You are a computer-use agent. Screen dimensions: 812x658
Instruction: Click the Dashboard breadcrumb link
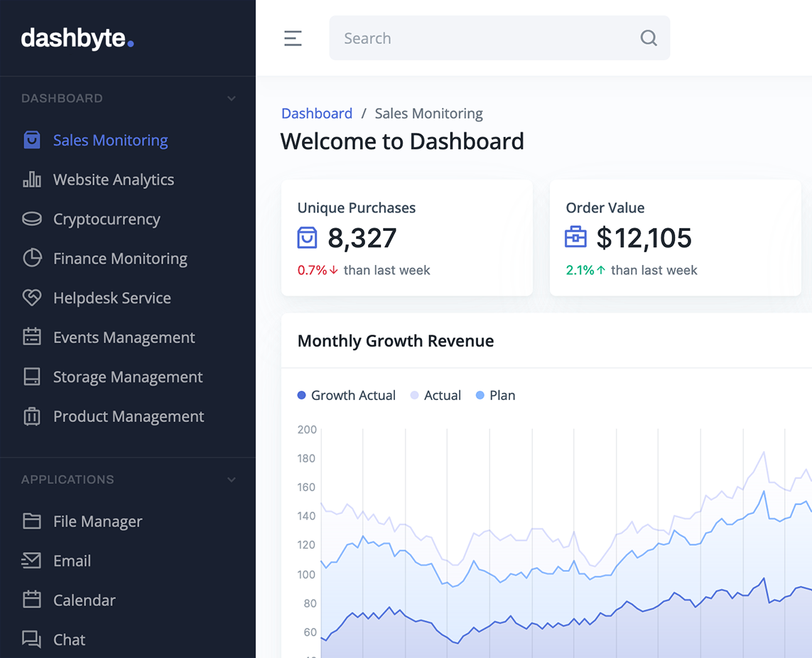[x=317, y=114]
